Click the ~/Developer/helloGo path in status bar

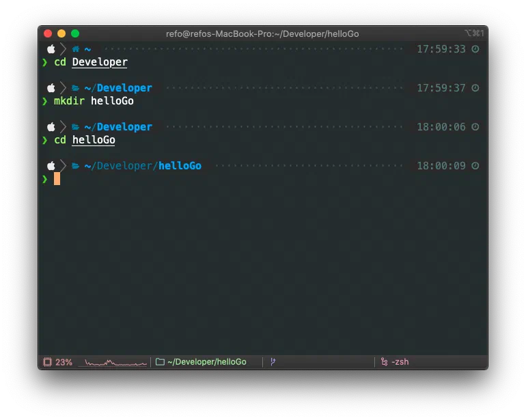click(206, 362)
